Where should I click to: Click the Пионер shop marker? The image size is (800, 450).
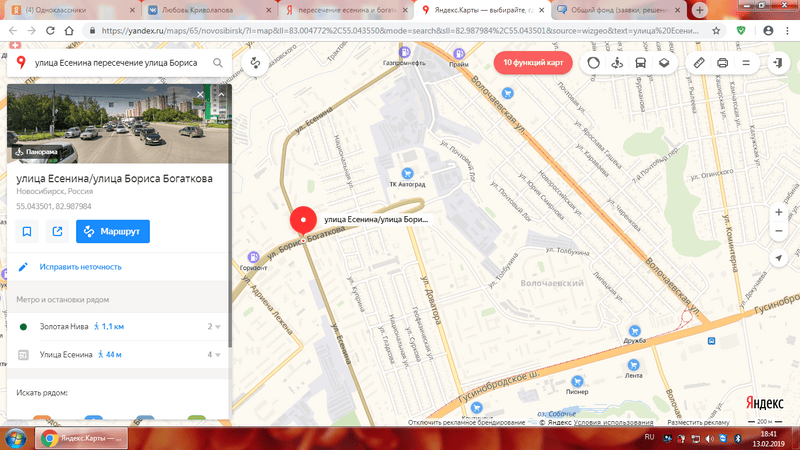tap(577, 382)
